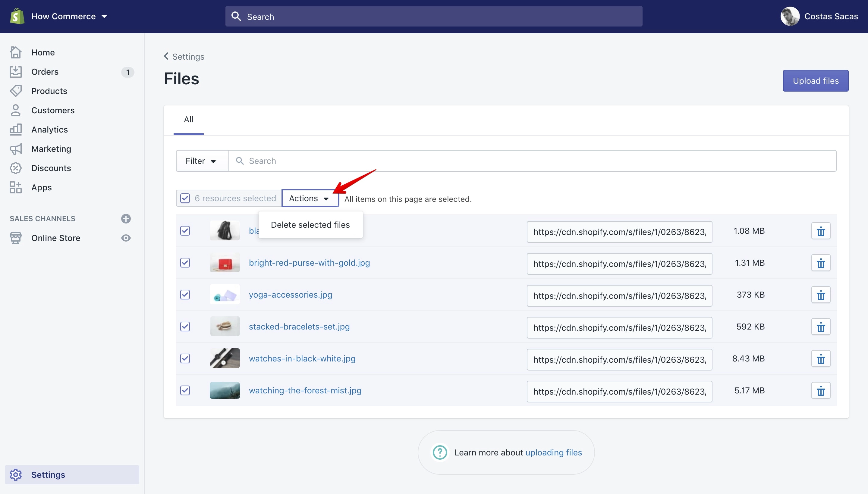Open the Home icon in sidebar

click(16, 52)
